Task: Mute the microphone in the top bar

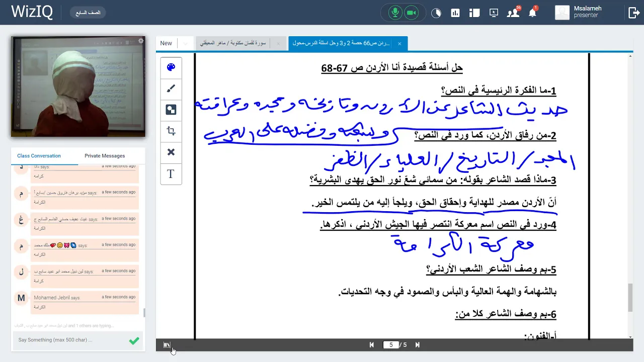Action: click(x=395, y=13)
